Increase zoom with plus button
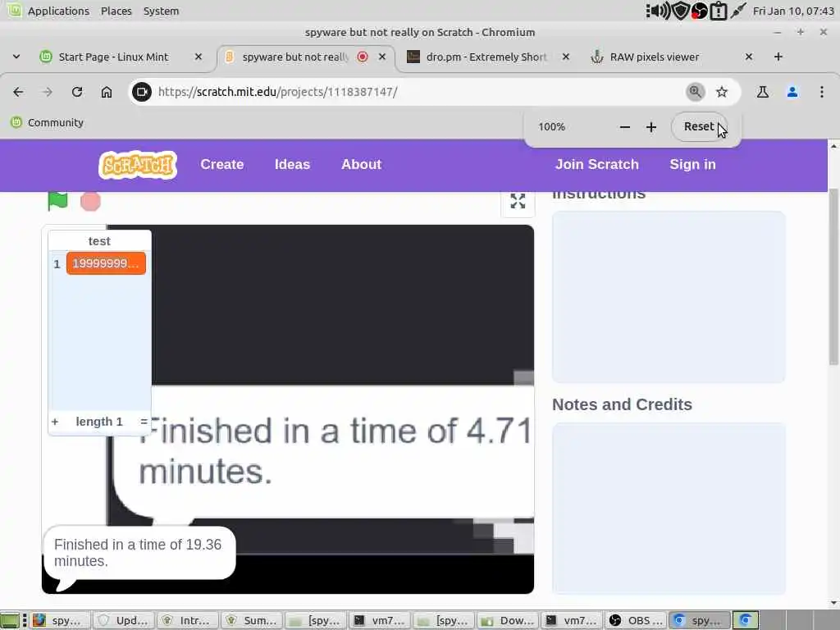This screenshot has width=840, height=630. 651,127
